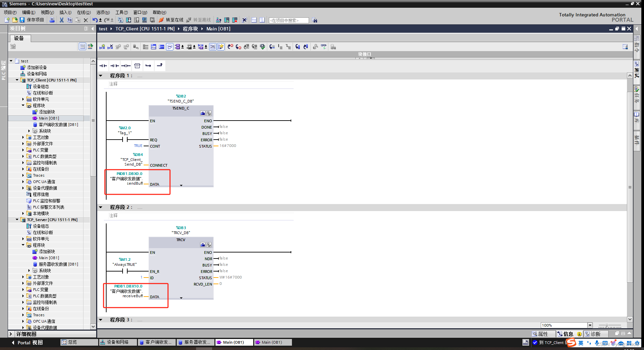
Task: Toggle the favorites bar in editor
Action: 221,47
